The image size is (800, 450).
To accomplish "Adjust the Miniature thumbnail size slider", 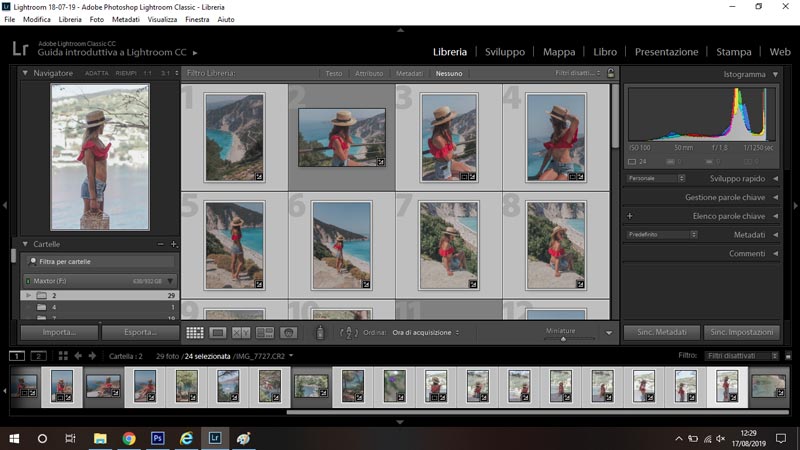I will click(x=563, y=338).
